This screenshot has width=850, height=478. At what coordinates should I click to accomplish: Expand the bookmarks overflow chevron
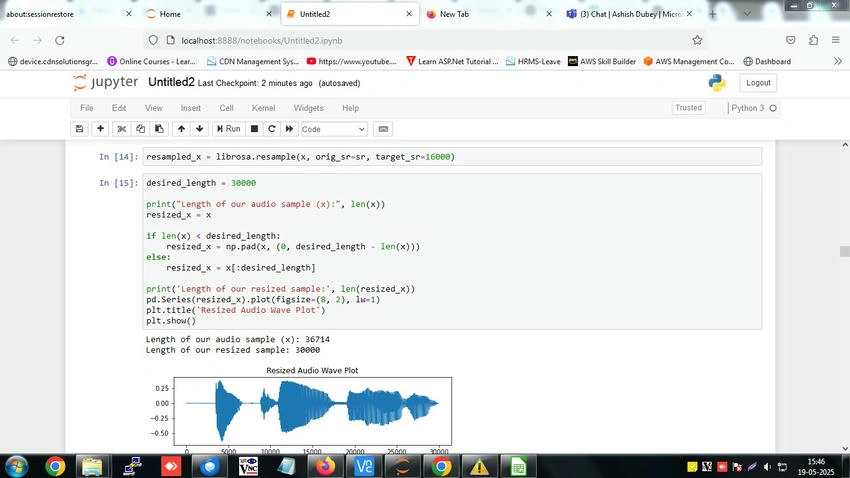[838, 61]
